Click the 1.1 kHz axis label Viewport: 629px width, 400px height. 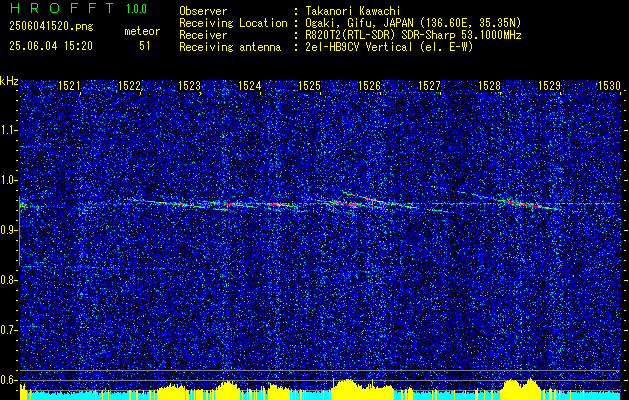click(x=8, y=130)
